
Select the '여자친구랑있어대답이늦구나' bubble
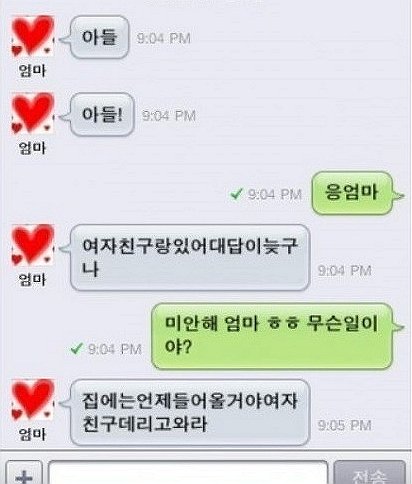pos(190,257)
